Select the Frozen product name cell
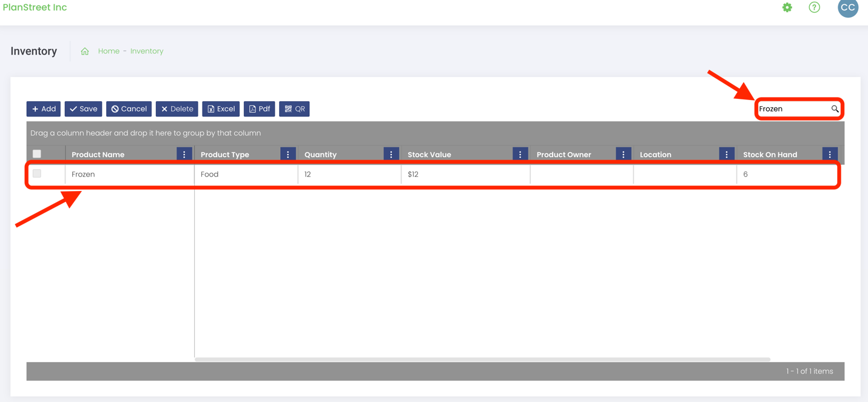 (130, 174)
